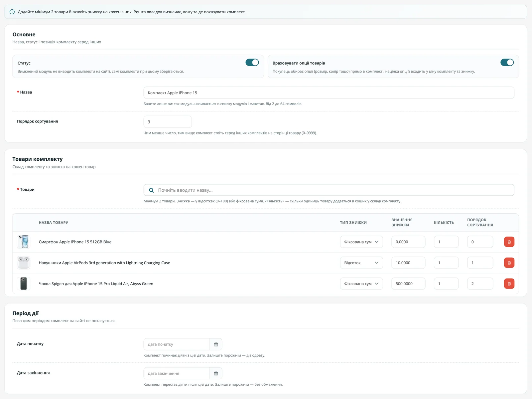This screenshot has height=399, width=532.
Task: Click quantity field in Spigen case row
Action: click(446, 284)
